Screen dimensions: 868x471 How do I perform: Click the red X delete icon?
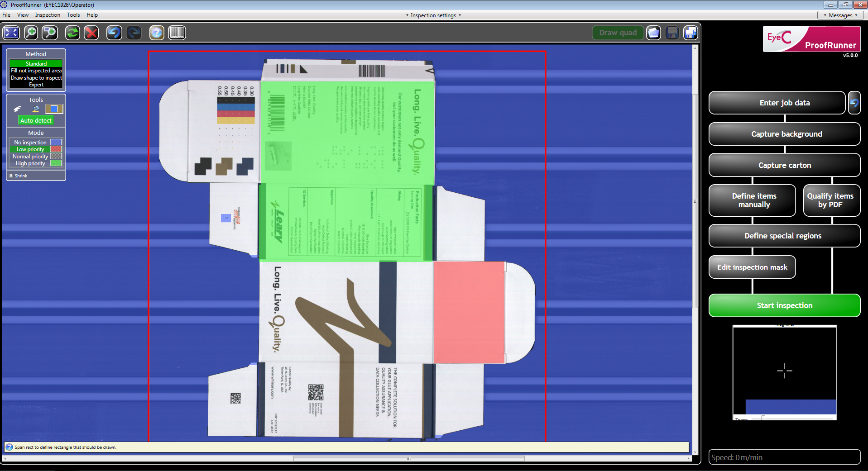91,33
